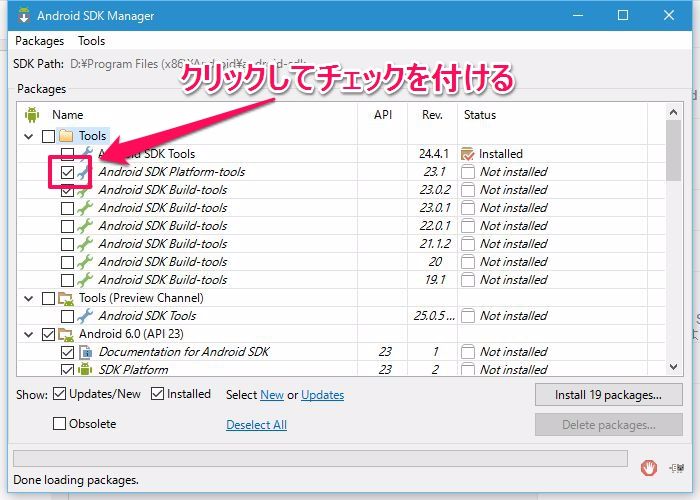Screen dimensions: 700x500
Task: Click the New link
Action: [x=272, y=395]
